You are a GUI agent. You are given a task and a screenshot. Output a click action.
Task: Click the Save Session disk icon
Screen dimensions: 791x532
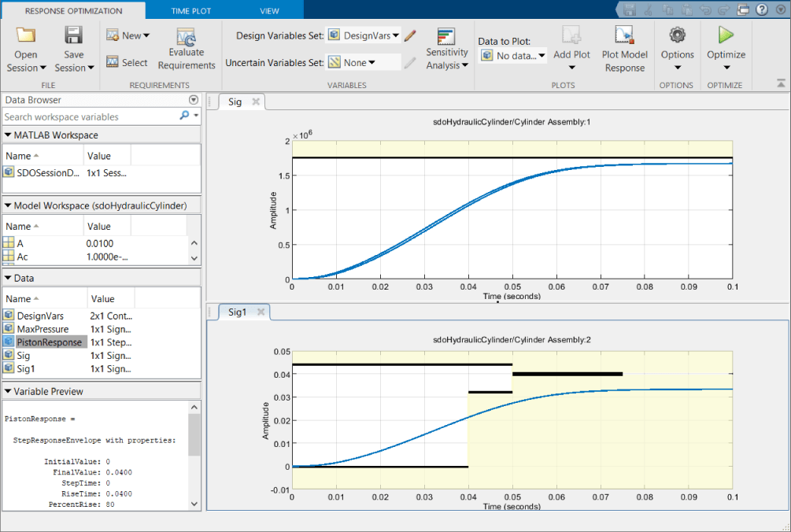click(x=74, y=36)
